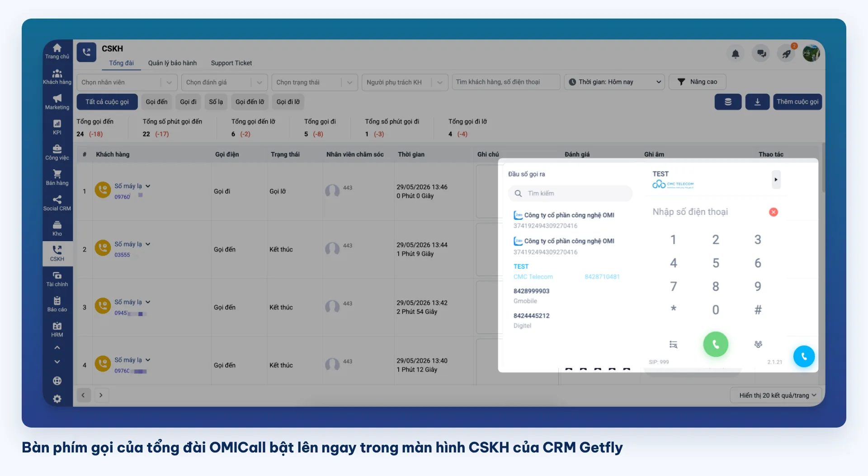The image size is (868, 476).
Task: Switch to Support Ticket tab
Action: (231, 63)
